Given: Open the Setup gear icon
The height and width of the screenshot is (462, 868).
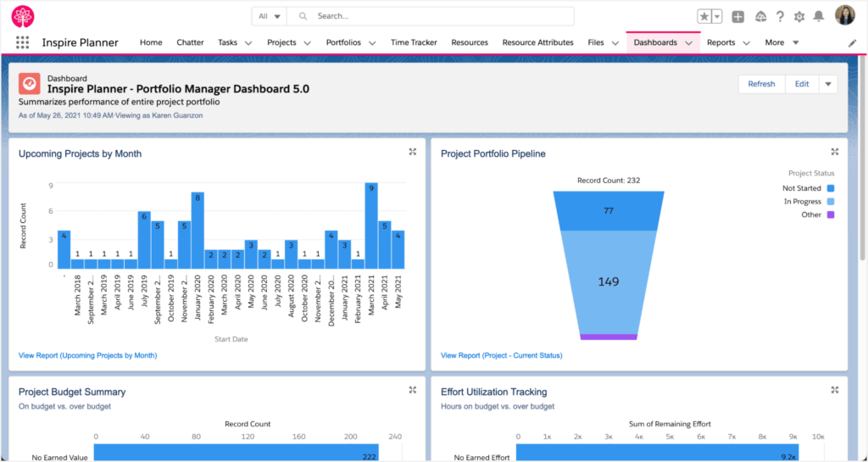Looking at the screenshot, I should [x=799, y=17].
